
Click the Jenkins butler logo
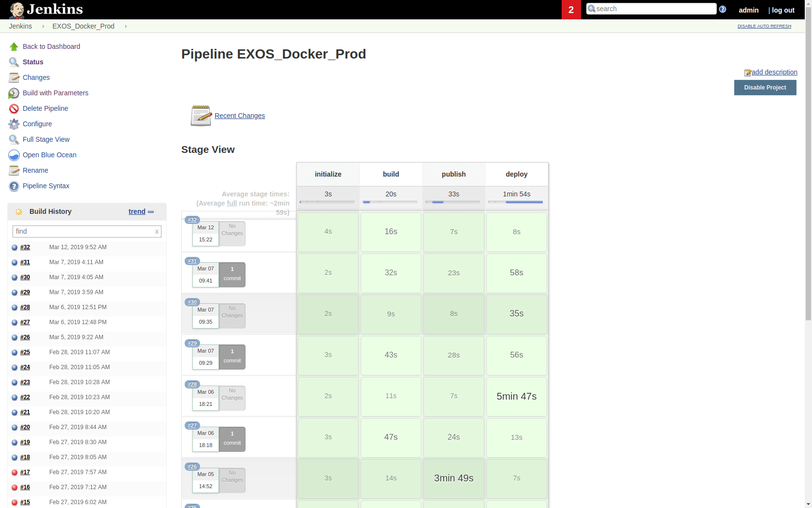[x=16, y=10]
